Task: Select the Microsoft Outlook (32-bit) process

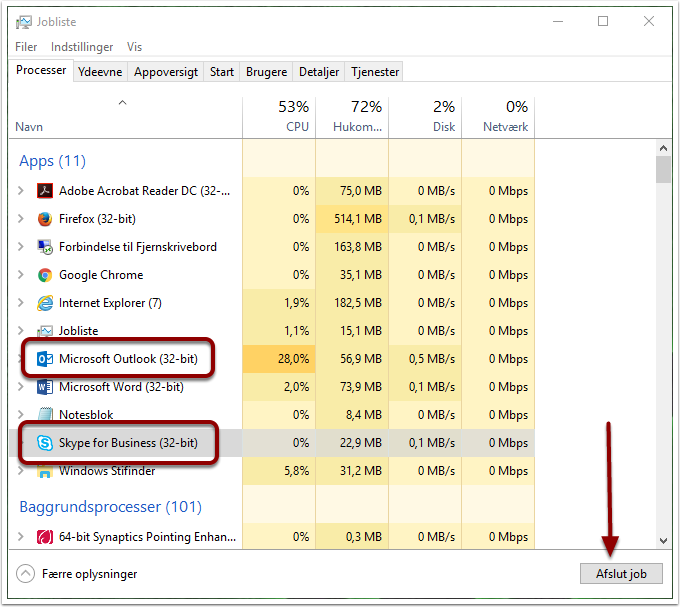Action: coord(128,359)
